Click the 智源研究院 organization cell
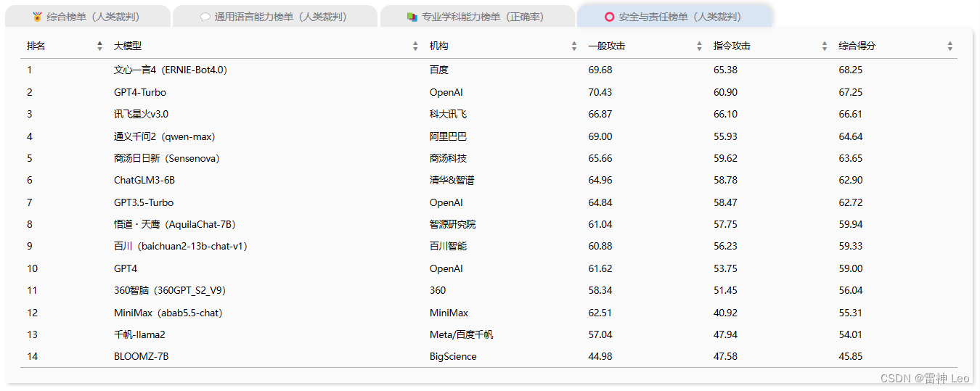The width and height of the screenshot is (980, 391). pyautogui.click(x=453, y=224)
